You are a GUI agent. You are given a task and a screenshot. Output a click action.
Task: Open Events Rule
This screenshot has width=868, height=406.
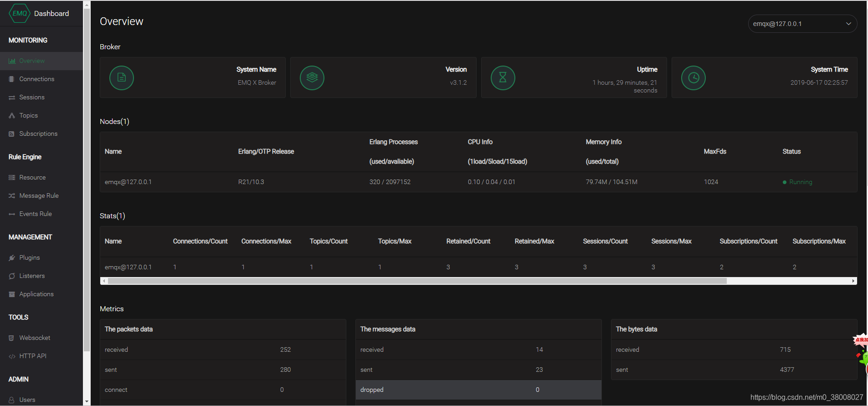[41, 214]
